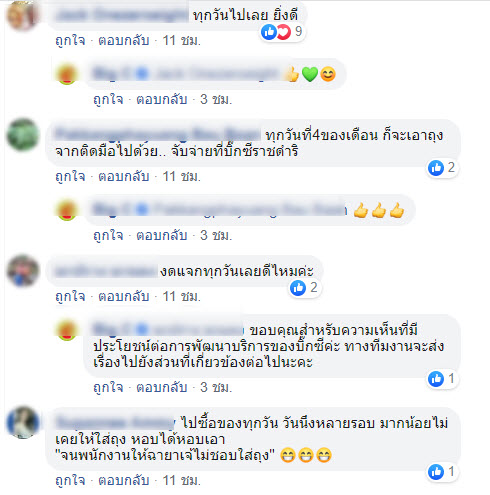Reply to the ทุกวันไปเลย ยิ่งดี comment
Screen dimensions: 490x495
123,41
